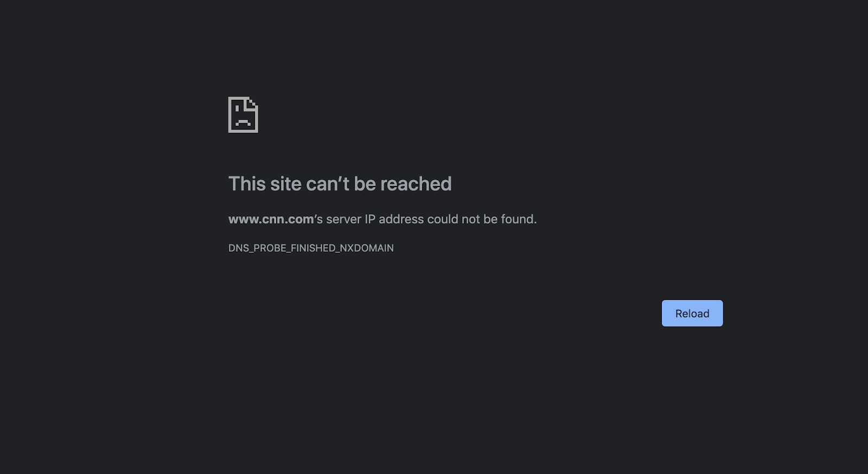Click "could not be" in the error message
The image size is (868, 474).
462,219
